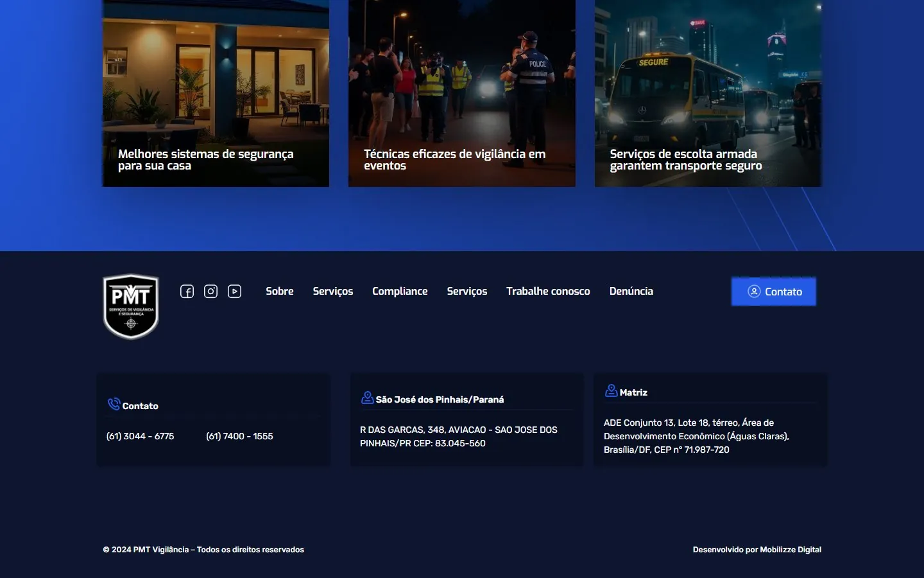
Task: Open the article on event surveillance techniques
Action: tap(462, 93)
